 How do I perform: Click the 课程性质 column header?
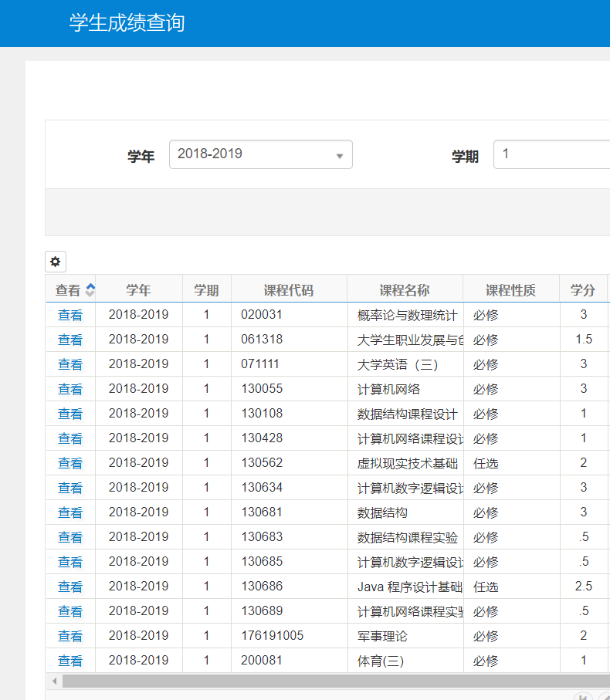pyautogui.click(x=511, y=290)
